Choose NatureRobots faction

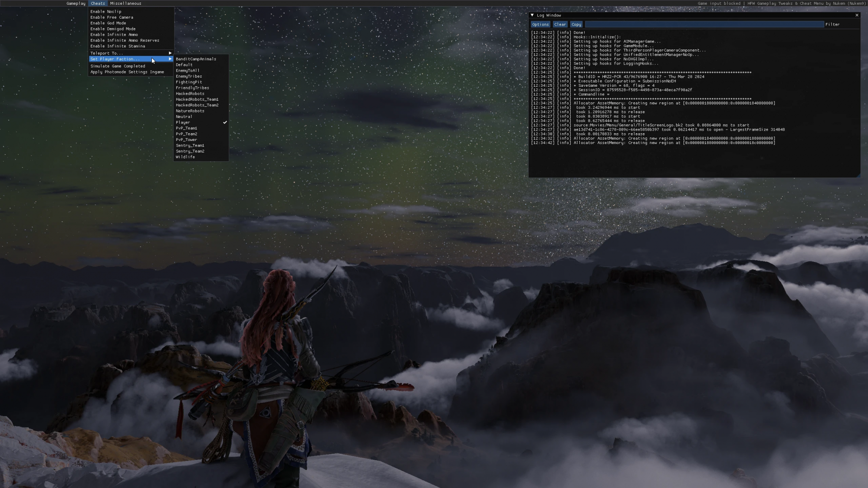click(x=201, y=111)
